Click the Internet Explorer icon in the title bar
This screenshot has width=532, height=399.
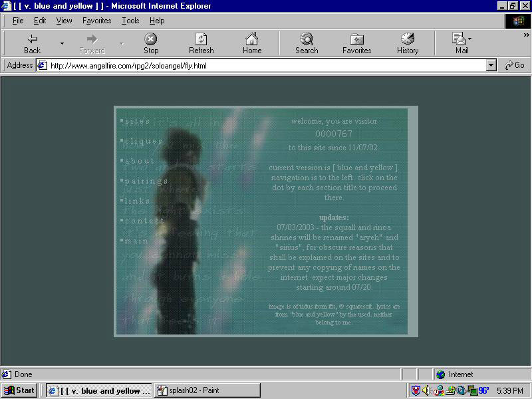point(7,6)
